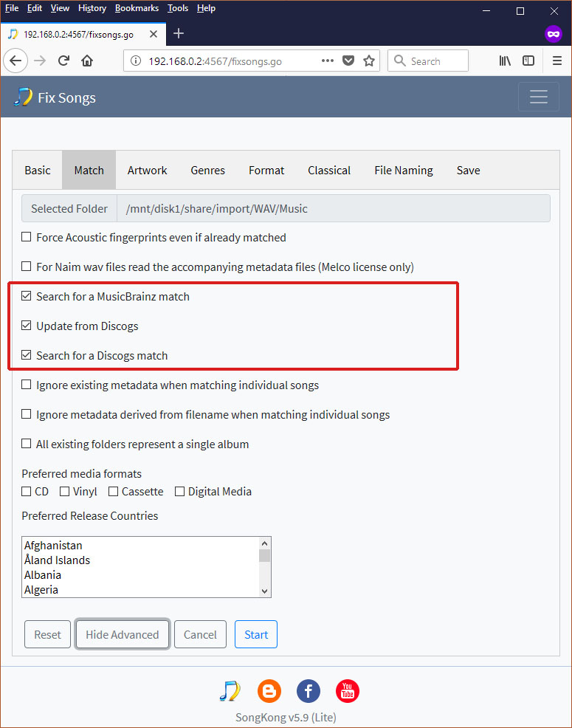Reload the page with the refresh icon
The width and height of the screenshot is (572, 728).
tap(63, 61)
